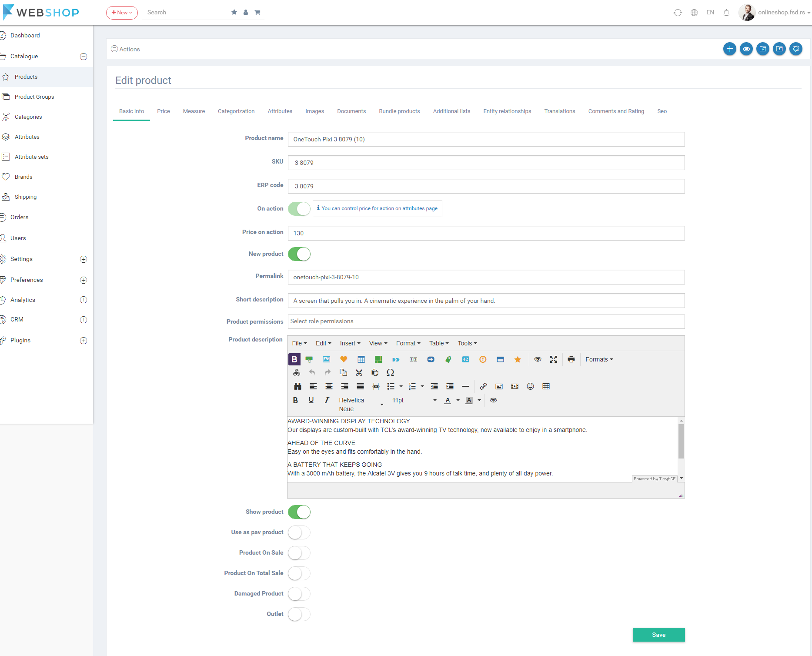Click the text color A button
This screenshot has height=656, width=812.
(x=448, y=400)
